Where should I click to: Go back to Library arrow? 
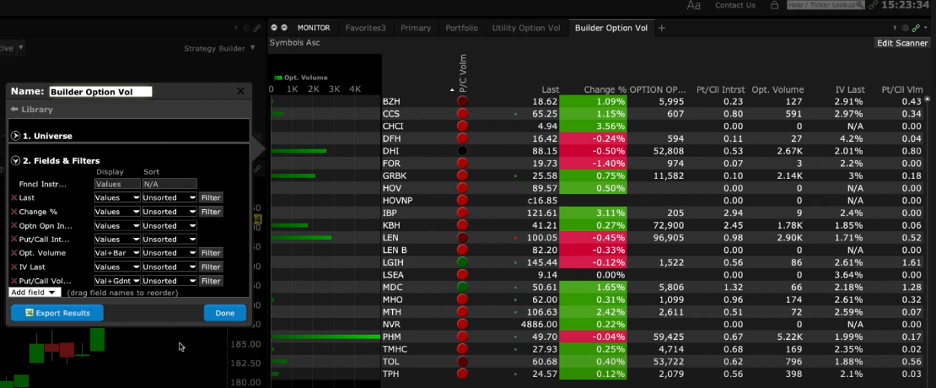[x=14, y=110]
